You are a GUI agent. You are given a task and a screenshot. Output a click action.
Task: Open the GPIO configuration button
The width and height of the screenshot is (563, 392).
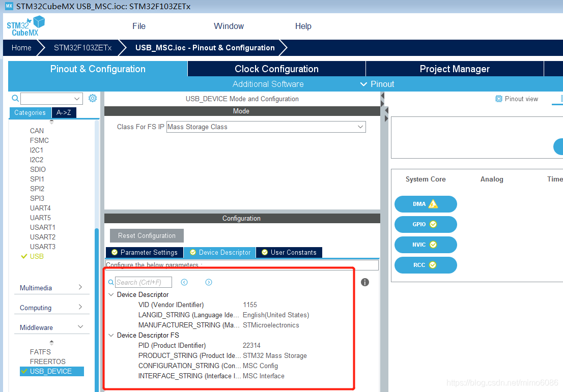[426, 225]
